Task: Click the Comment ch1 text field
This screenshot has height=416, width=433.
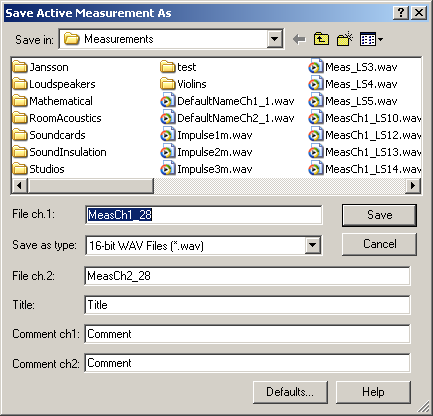Action: pyautogui.click(x=247, y=334)
